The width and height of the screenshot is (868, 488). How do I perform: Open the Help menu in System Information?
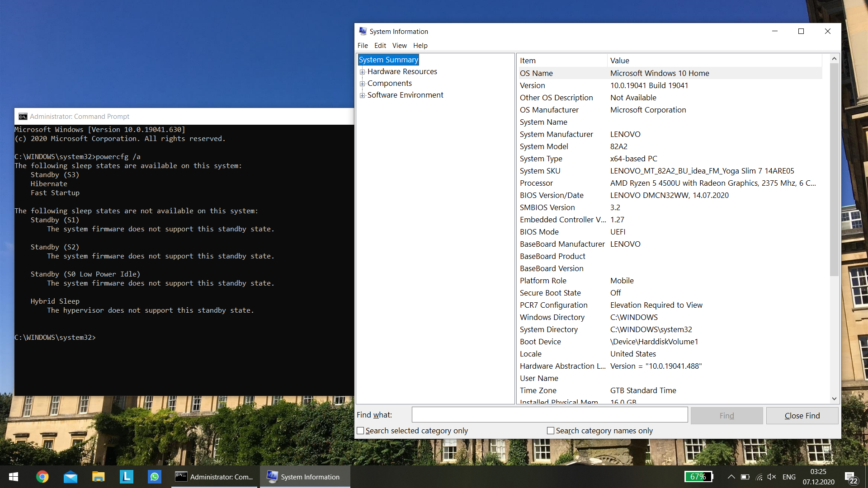pyautogui.click(x=420, y=46)
